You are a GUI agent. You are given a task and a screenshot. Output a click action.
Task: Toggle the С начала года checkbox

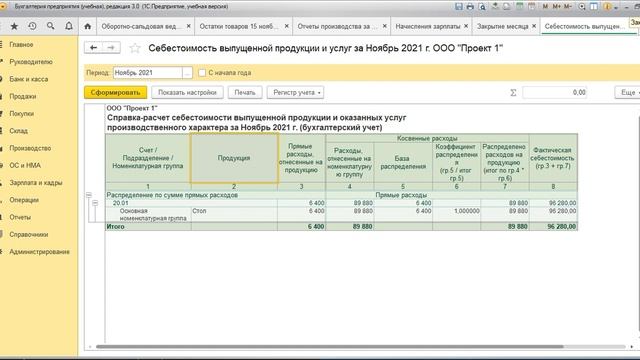pos(202,73)
